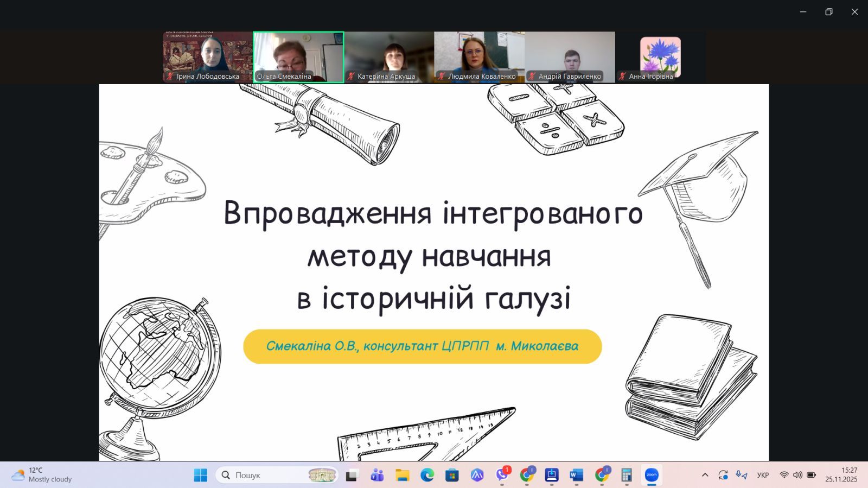Viewport: 868px width, 488px height.
Task: Expand hidden system tray icons chevron
Action: coord(705,475)
